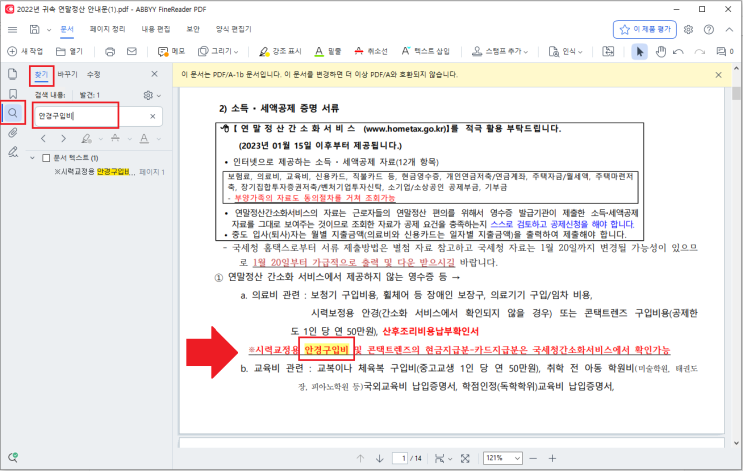Open the bookmarks panel in sidebar
Image resolution: width=743 pixels, height=471 pixels.
tap(13, 94)
